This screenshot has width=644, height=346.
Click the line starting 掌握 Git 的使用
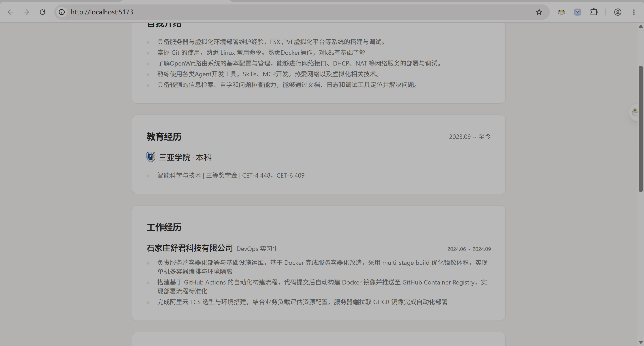261,53
